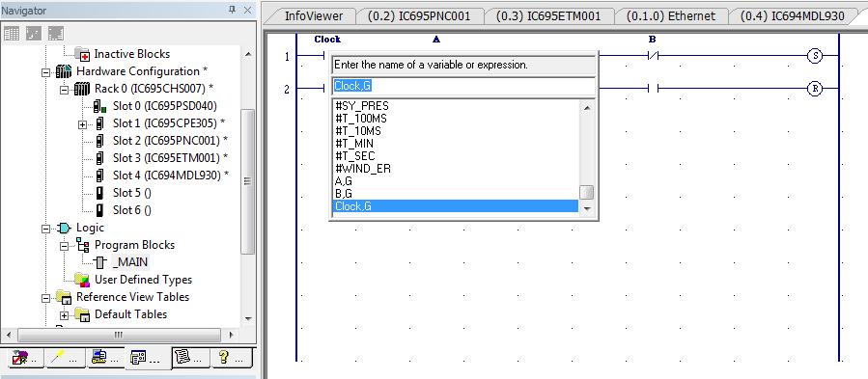Select the Slot 0 power supply module icon
Viewport: 868px width, 379px height.
pyautogui.click(x=99, y=106)
